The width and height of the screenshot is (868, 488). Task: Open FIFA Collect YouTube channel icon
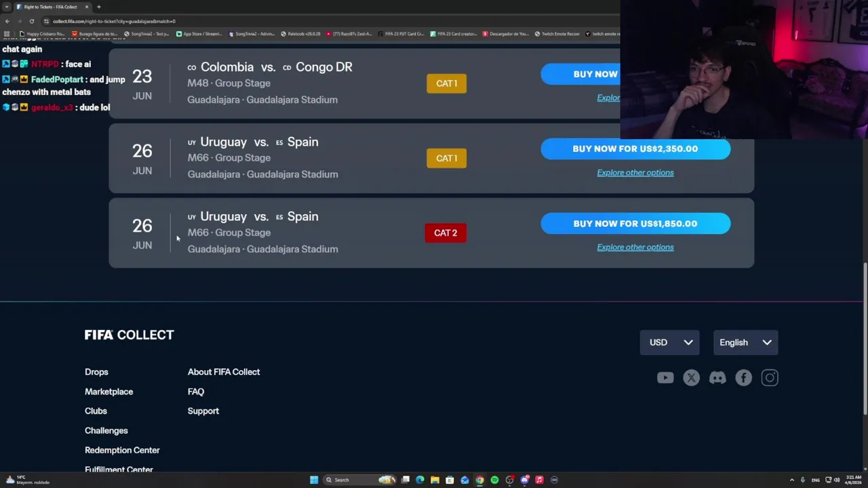(665, 378)
